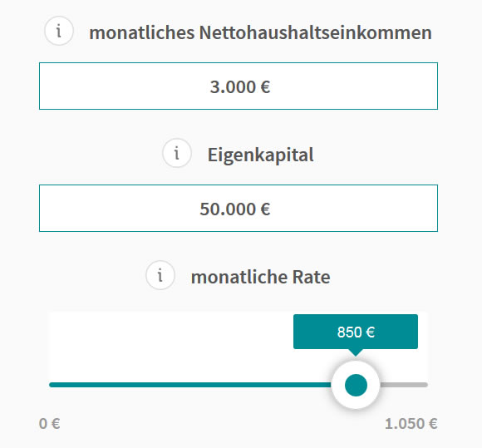This screenshot has width=482, height=448.
Task: Click the grey unfilled slider track end
Action: [404, 385]
